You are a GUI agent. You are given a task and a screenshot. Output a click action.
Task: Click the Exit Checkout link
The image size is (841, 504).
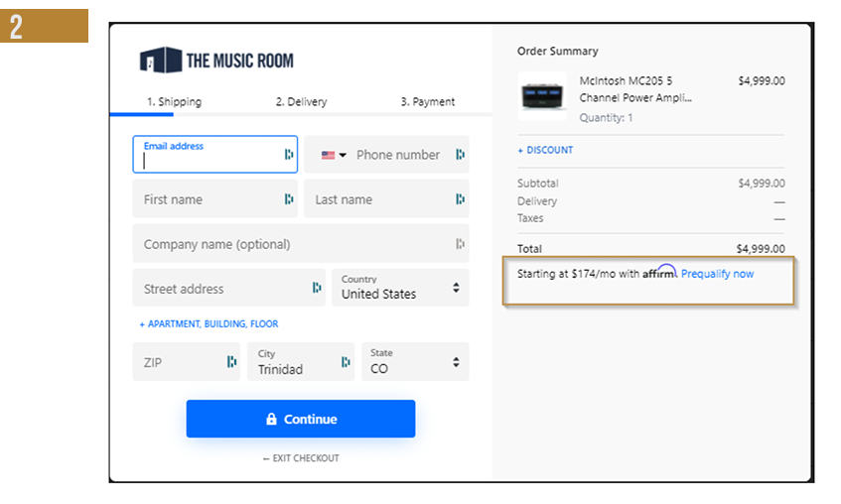301,458
